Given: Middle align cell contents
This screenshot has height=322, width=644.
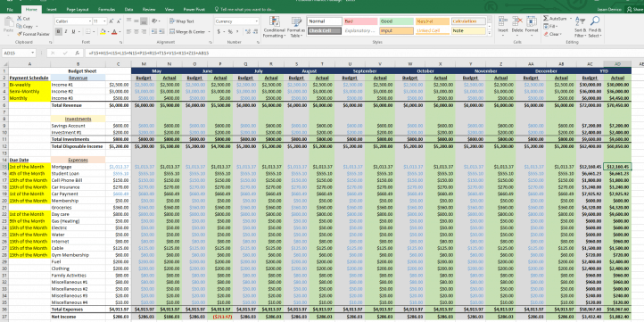Looking at the screenshot, I should (136, 21).
